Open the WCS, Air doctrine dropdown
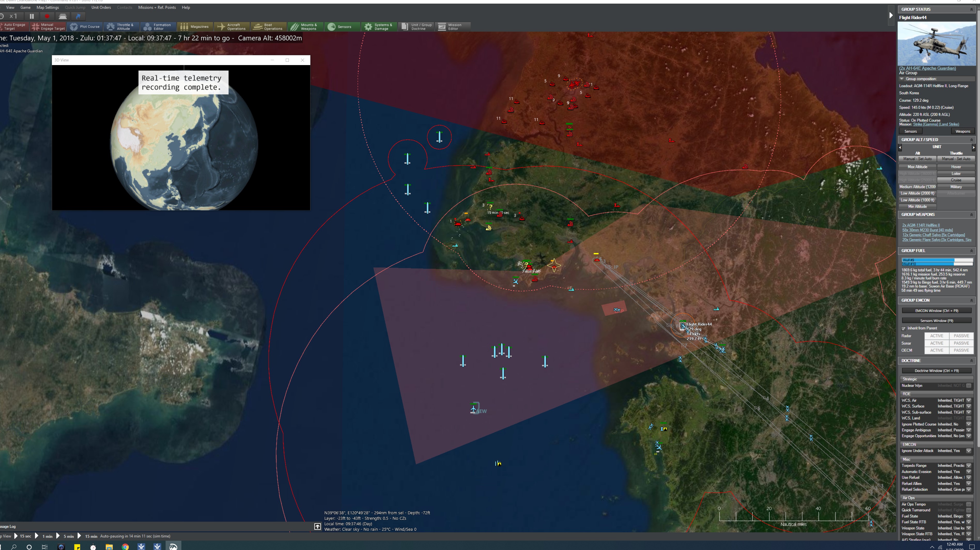Image resolution: width=980 pixels, height=550 pixels. coord(969,400)
